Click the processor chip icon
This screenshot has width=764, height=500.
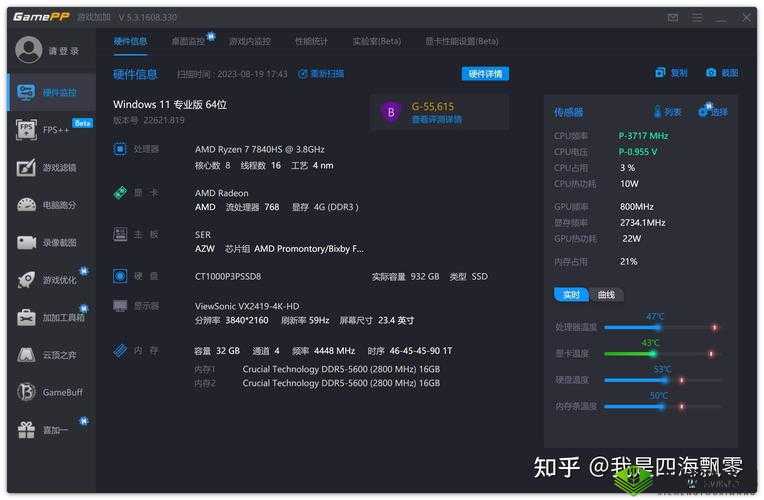click(120, 149)
